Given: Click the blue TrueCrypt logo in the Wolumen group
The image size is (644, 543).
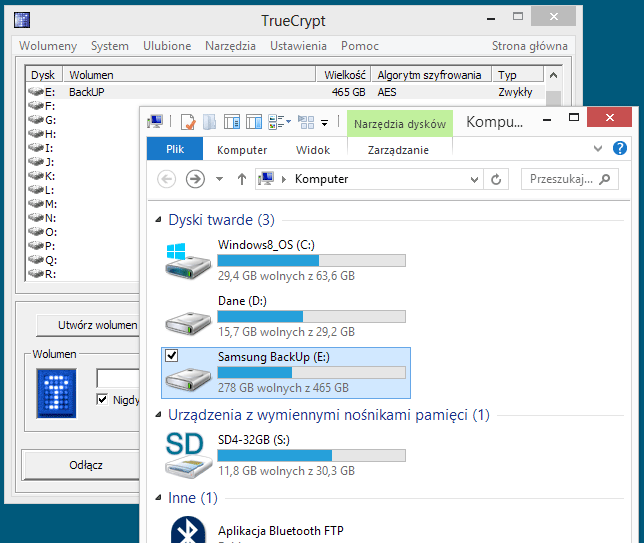Looking at the screenshot, I should point(56,393).
